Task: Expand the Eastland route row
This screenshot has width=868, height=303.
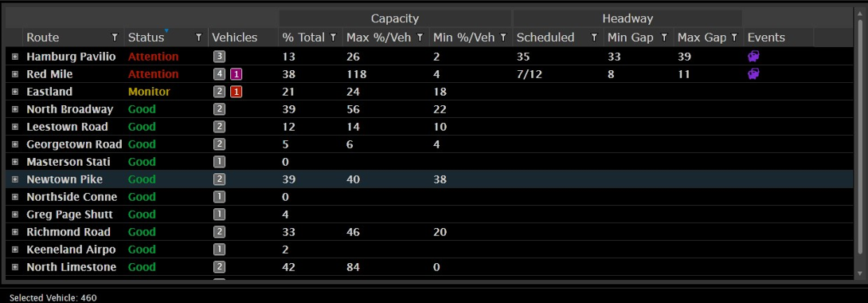Action: pyautogui.click(x=15, y=92)
